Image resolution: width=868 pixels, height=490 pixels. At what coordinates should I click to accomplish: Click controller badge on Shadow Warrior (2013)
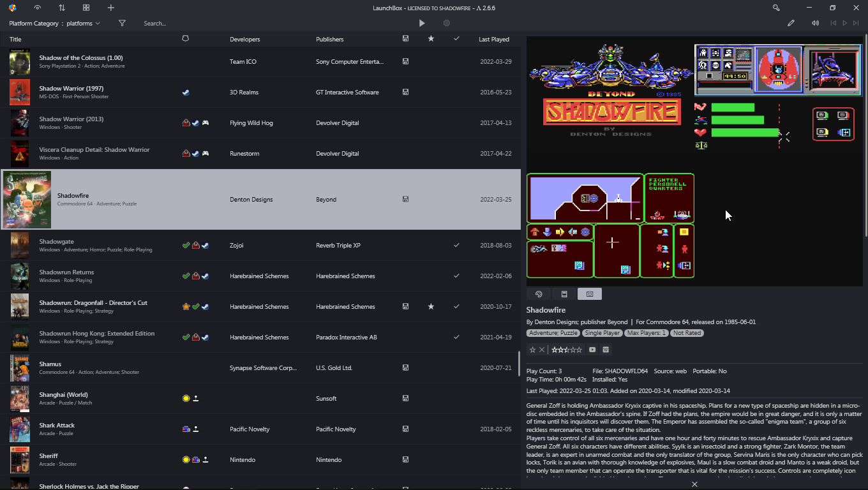(x=206, y=123)
